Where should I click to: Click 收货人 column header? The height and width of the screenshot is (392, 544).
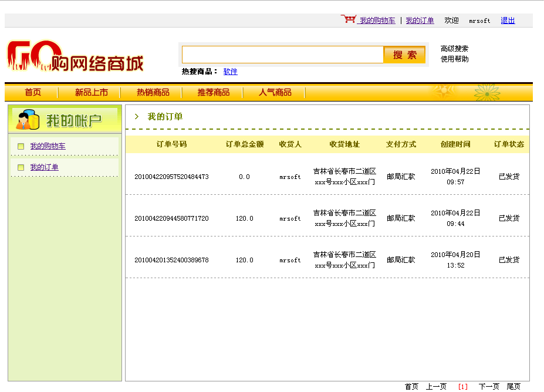(x=290, y=144)
